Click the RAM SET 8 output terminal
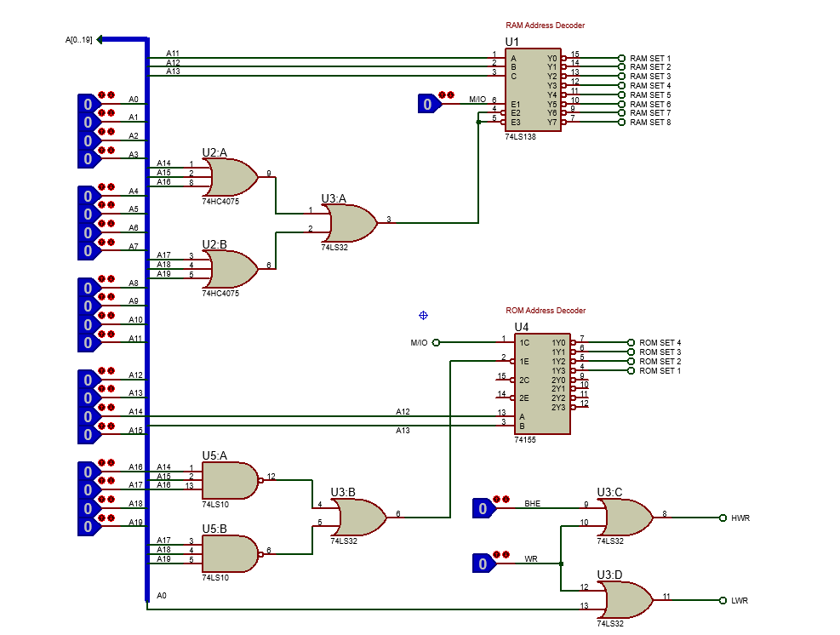The image size is (840, 635). coord(621,123)
